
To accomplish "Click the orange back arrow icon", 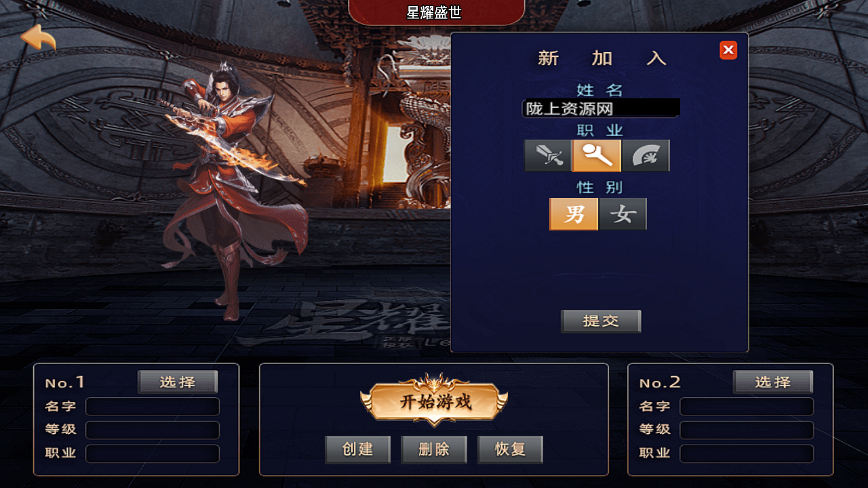I will point(38,38).
